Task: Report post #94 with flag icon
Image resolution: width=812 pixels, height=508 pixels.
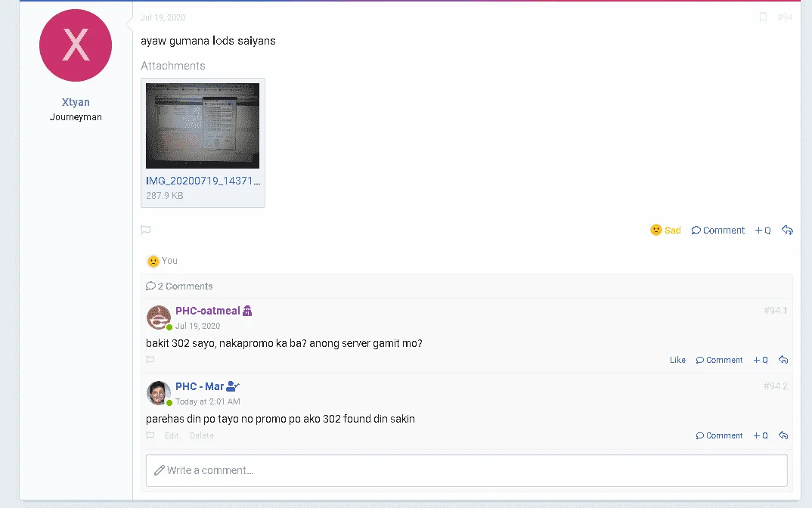Action: (x=145, y=230)
